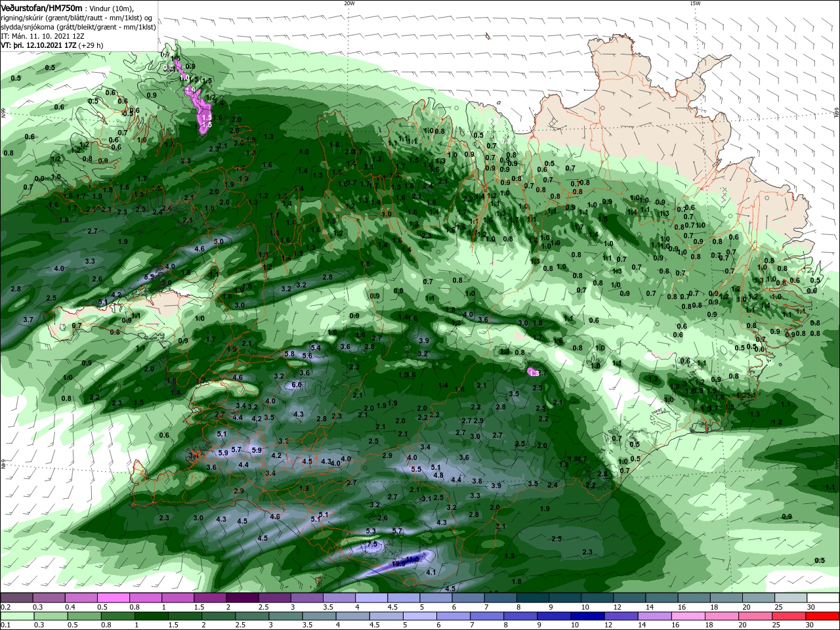The height and width of the screenshot is (630, 840).
Task: Click the '5.8' precipitation value on the map
Action: pos(289,354)
